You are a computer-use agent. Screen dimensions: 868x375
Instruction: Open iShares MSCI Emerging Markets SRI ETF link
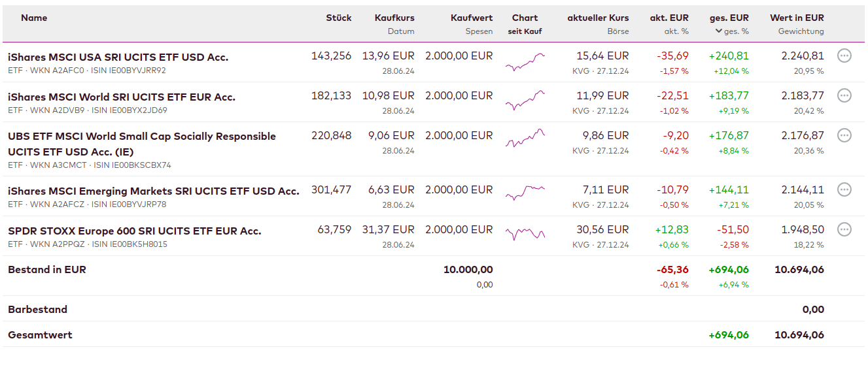point(153,191)
